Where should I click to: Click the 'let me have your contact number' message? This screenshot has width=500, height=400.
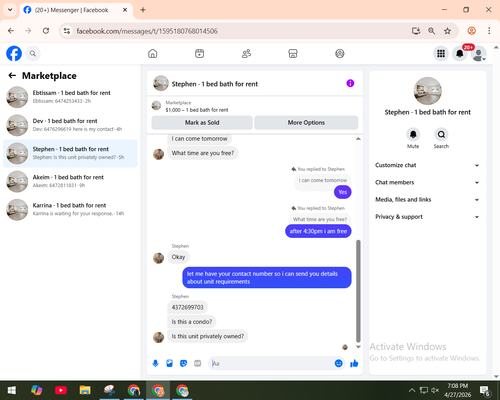(267, 278)
